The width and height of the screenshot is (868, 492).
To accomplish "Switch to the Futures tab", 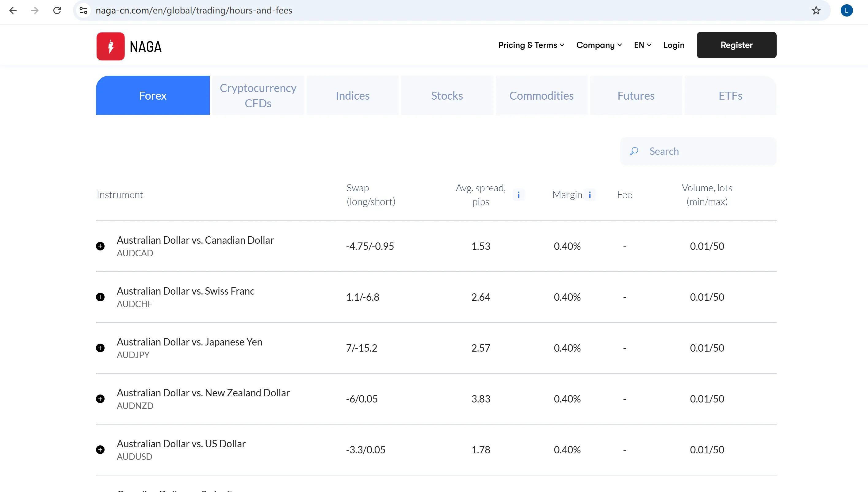I will 636,96.
